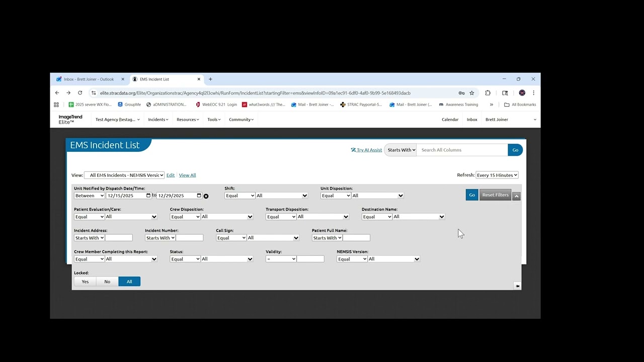Screen dimensions: 644x362
Task: Open the Calendar link in the header
Action: 450,120
